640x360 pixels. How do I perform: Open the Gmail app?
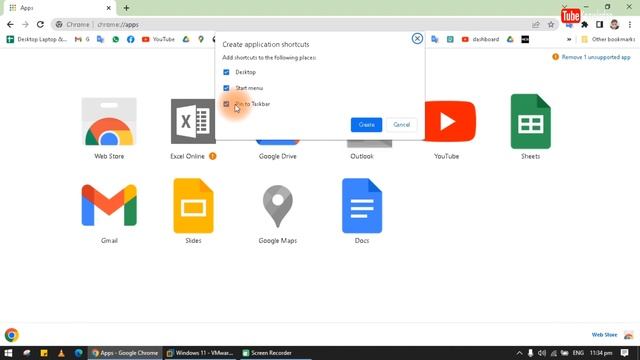(109, 205)
